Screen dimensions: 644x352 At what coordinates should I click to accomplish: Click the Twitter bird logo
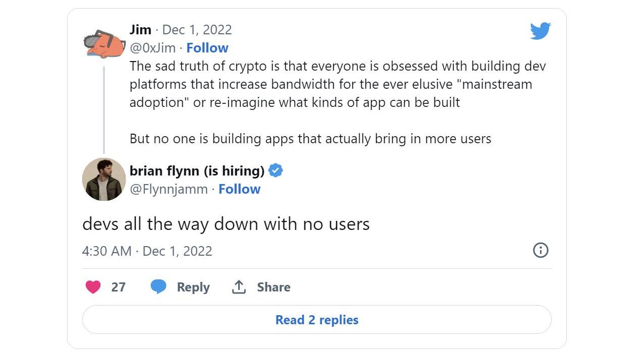(x=540, y=31)
